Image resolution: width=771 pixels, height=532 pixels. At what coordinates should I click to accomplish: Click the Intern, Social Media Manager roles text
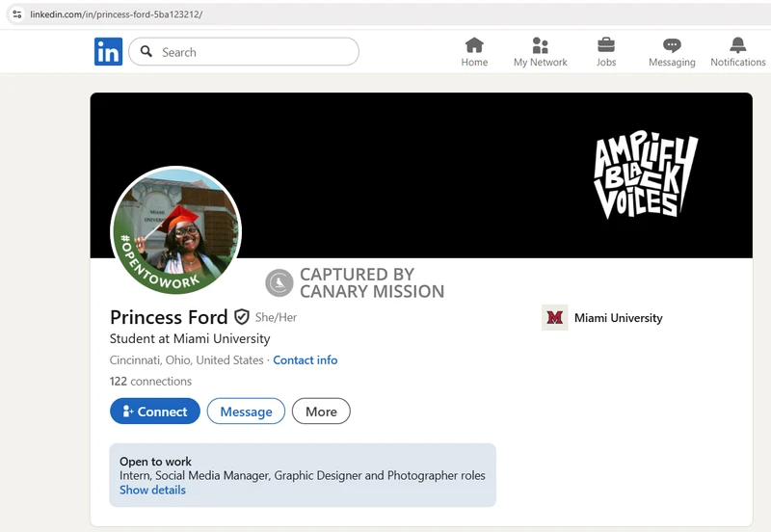[303, 476]
